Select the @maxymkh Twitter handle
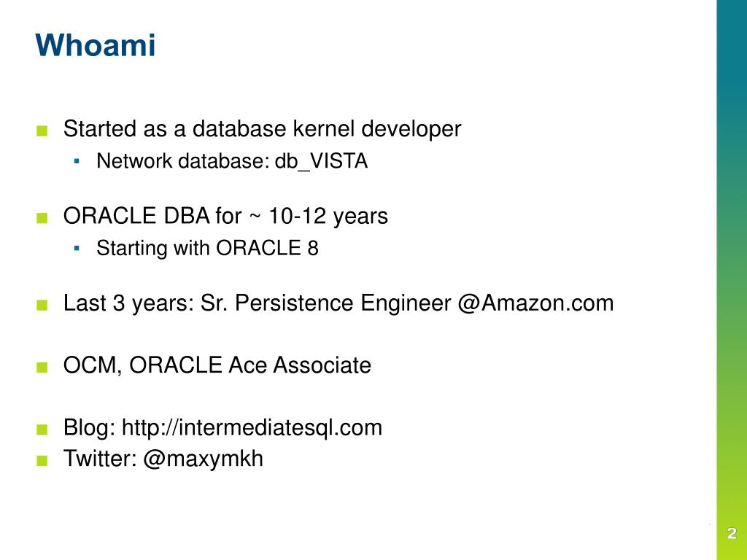Viewport: 747px width, 560px height. pyautogui.click(x=203, y=459)
